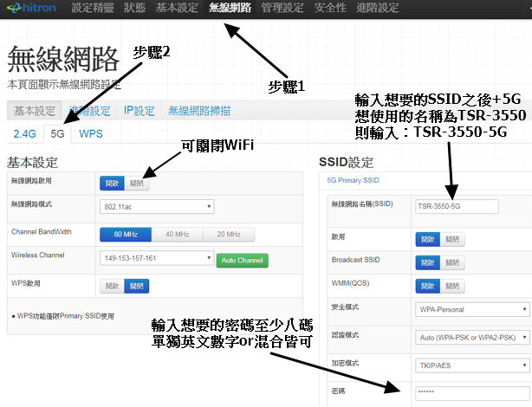Viewport: 532px width, 407px height.
Task: Select the 5G band tab
Action: point(57,133)
